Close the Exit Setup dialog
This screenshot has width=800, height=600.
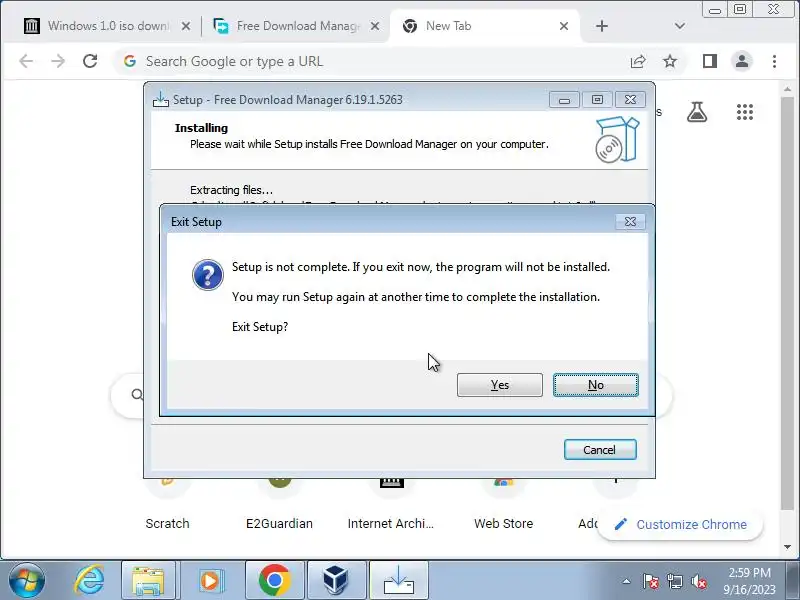click(630, 221)
